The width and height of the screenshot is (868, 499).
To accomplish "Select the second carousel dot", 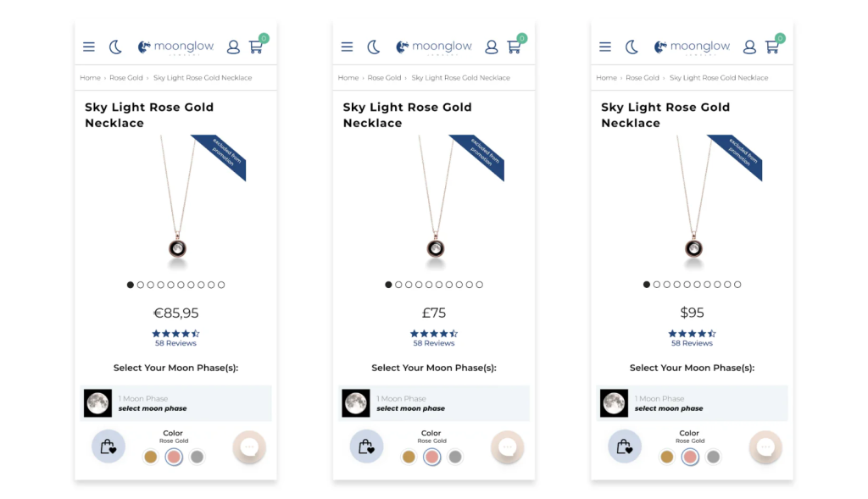I will click(x=141, y=285).
